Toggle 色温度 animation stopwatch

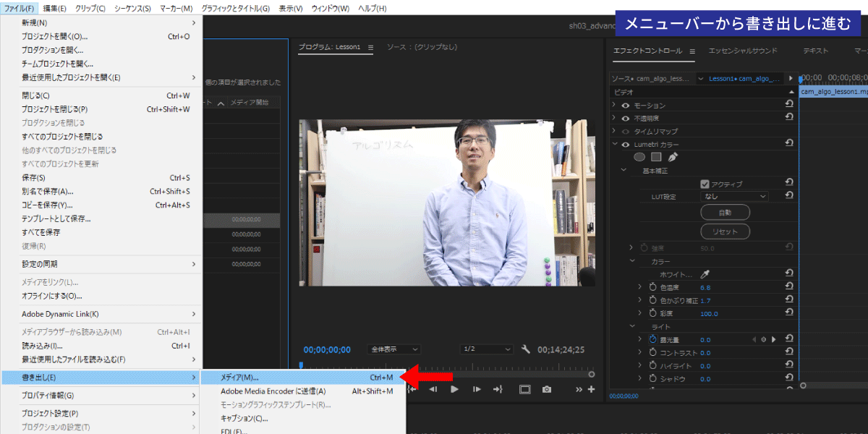point(652,287)
